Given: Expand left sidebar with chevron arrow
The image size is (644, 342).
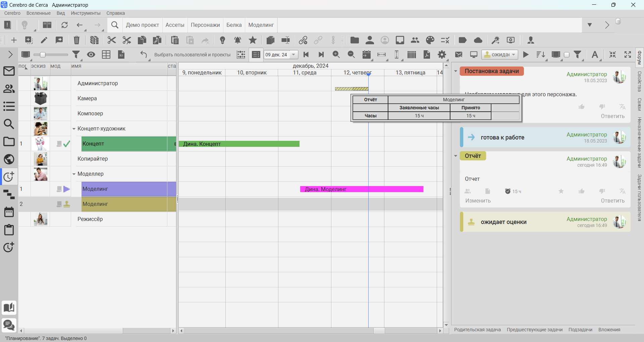Looking at the screenshot, I should 10,54.
